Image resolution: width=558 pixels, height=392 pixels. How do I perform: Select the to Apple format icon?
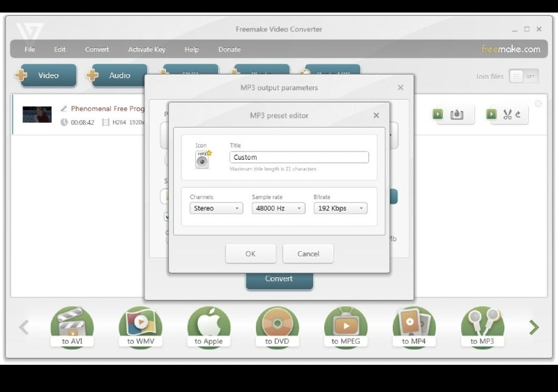pyautogui.click(x=209, y=327)
